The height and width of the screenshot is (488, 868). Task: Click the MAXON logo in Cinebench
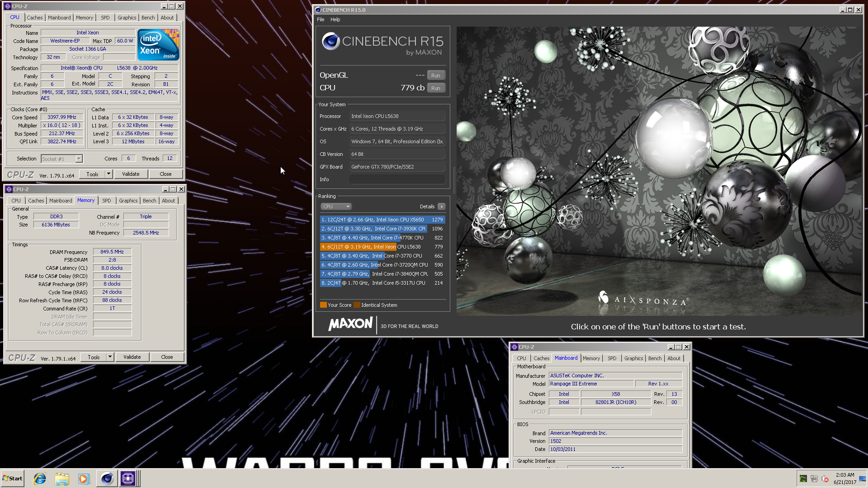(x=350, y=324)
